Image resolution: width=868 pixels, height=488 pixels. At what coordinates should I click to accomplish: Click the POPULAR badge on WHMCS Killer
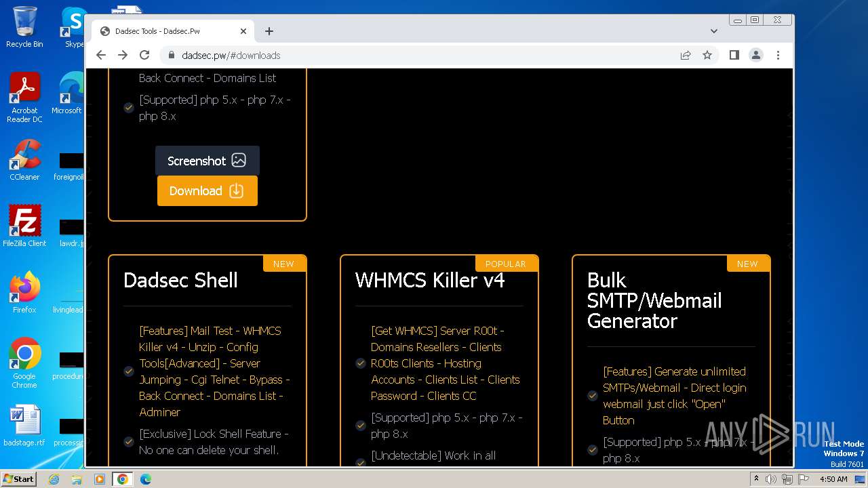click(506, 264)
